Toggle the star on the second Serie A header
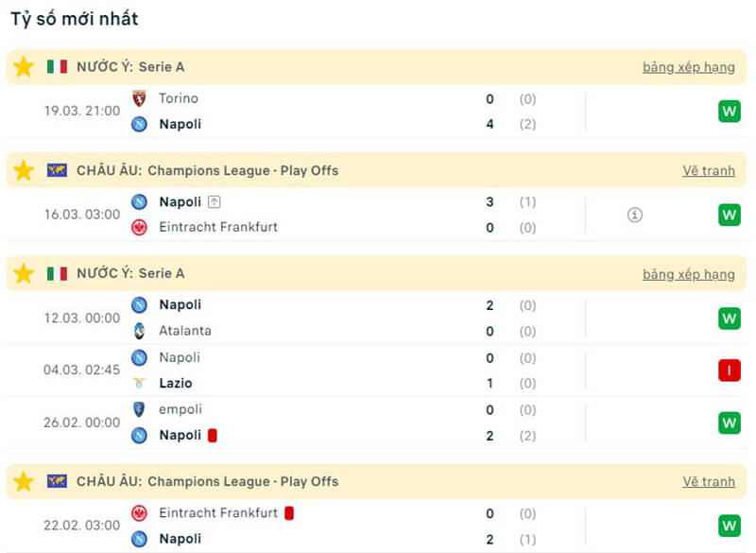This screenshot has height=553, width=756. tap(24, 273)
